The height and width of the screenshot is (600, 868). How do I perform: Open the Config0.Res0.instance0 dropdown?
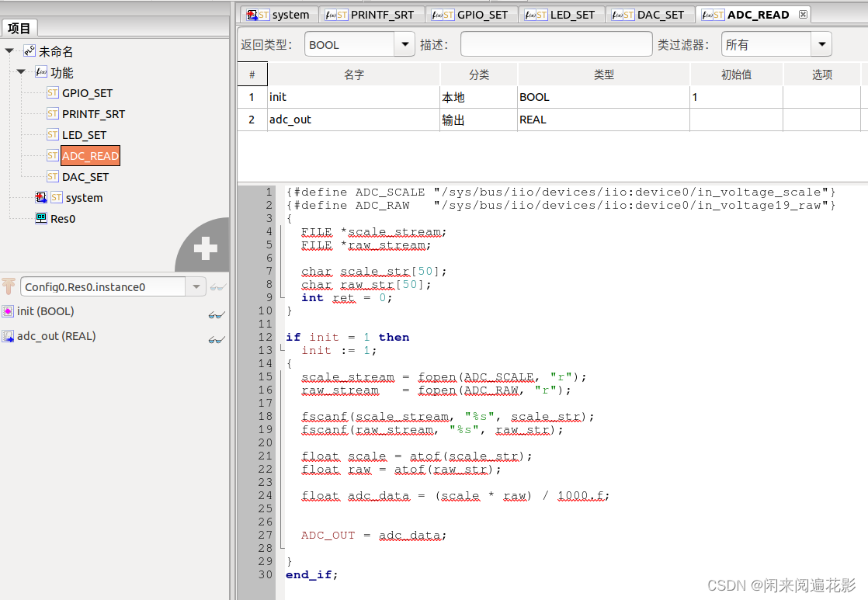[196, 286]
